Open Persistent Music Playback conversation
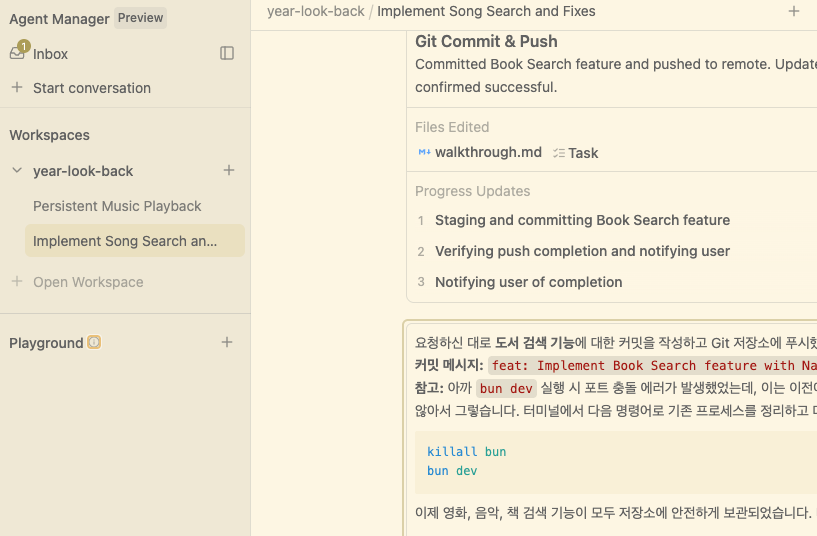This screenshot has height=536, width=817. click(117, 206)
